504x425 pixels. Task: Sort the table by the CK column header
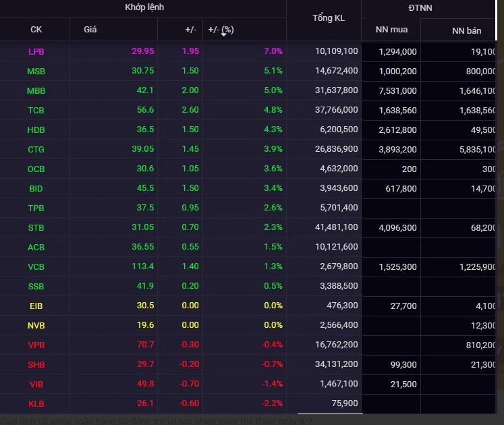[36, 29]
